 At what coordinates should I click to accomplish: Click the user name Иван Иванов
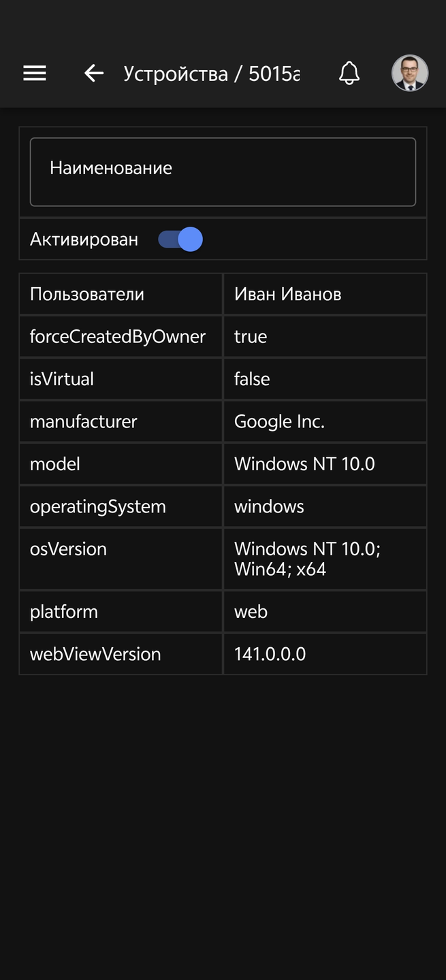(x=287, y=294)
